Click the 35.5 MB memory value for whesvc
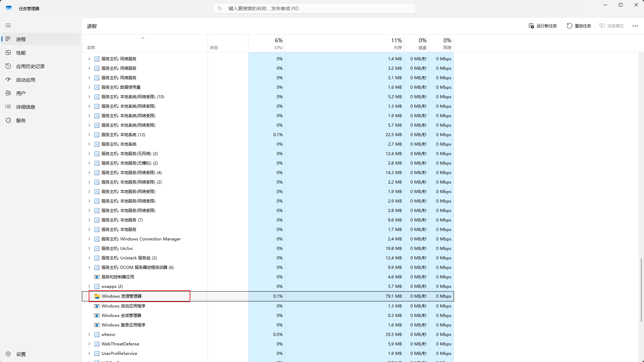 click(393, 335)
